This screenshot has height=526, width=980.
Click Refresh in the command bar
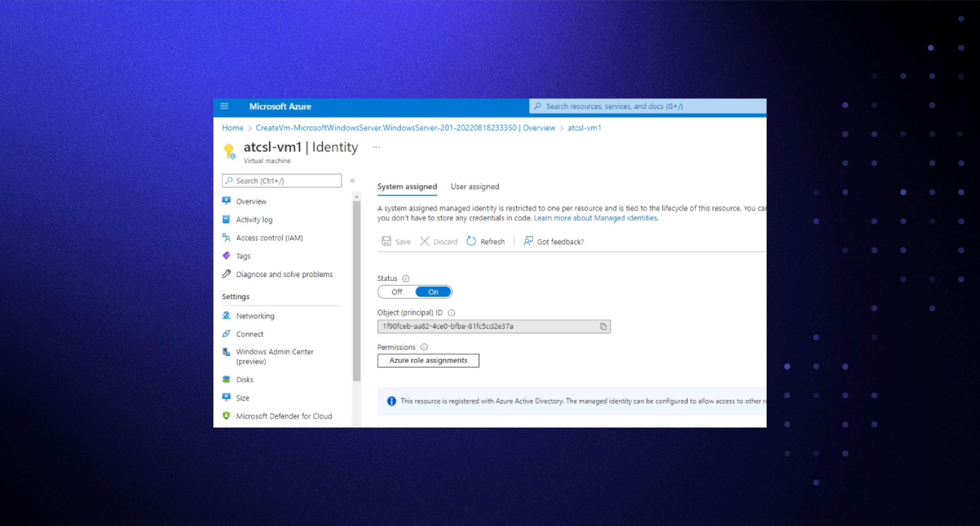pos(492,241)
